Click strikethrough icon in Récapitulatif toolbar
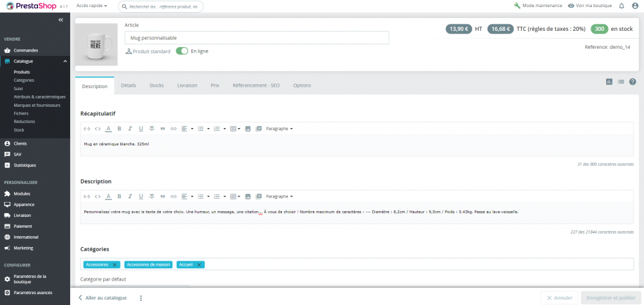This screenshot has width=644, height=305. pos(152,129)
